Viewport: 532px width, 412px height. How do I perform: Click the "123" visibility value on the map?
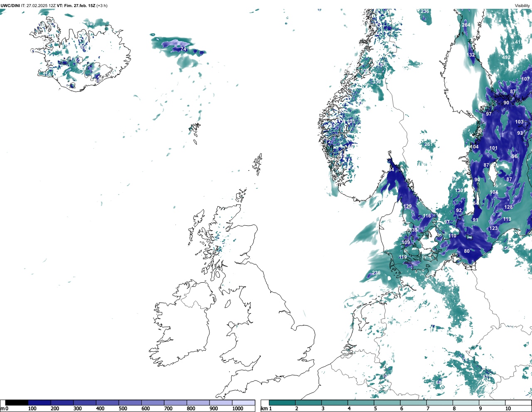click(x=493, y=228)
